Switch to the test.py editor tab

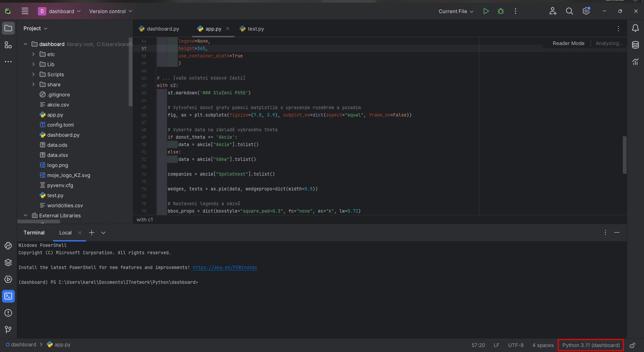pos(256,29)
